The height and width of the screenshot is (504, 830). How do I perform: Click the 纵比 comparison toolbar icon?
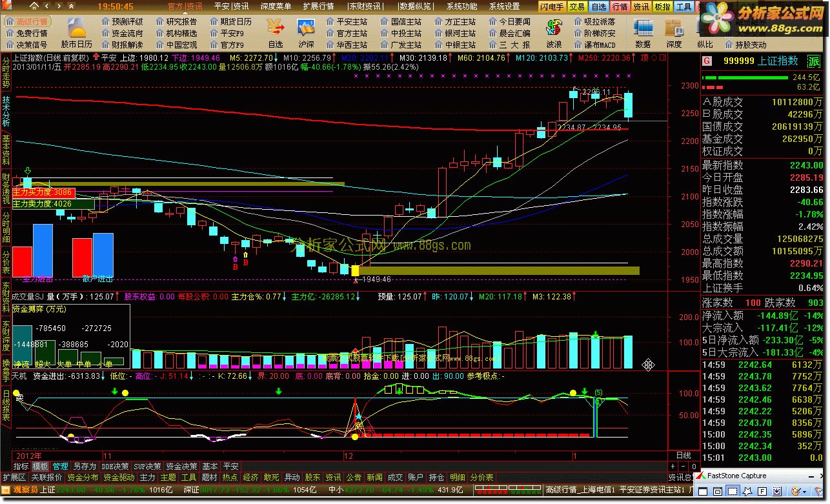[x=705, y=45]
